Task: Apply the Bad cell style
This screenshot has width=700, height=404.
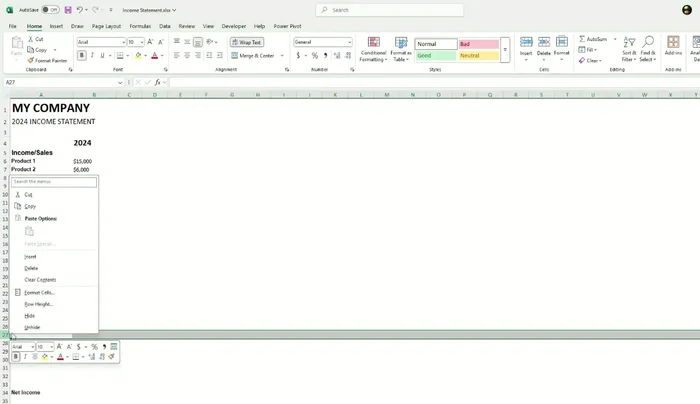Action: [x=479, y=44]
